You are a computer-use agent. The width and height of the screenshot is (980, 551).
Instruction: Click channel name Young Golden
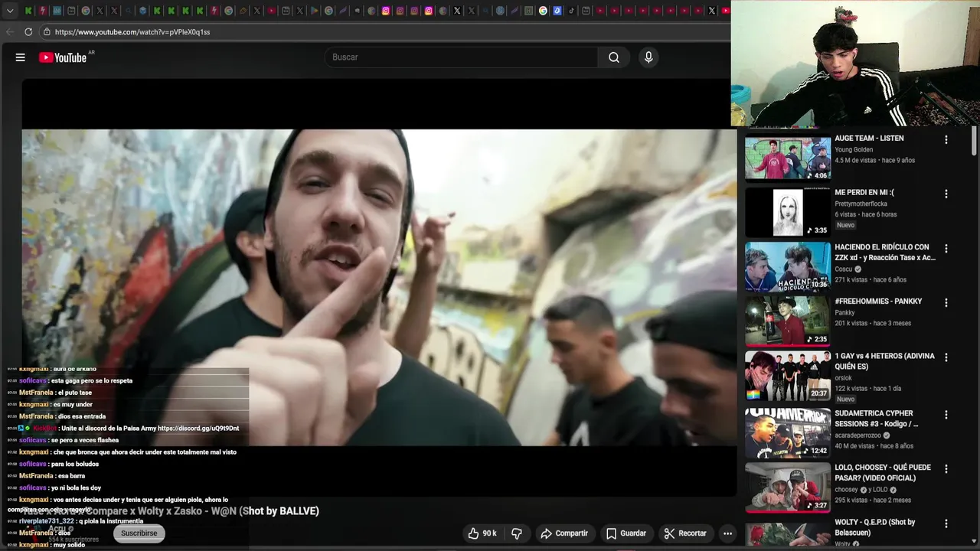[x=854, y=150]
